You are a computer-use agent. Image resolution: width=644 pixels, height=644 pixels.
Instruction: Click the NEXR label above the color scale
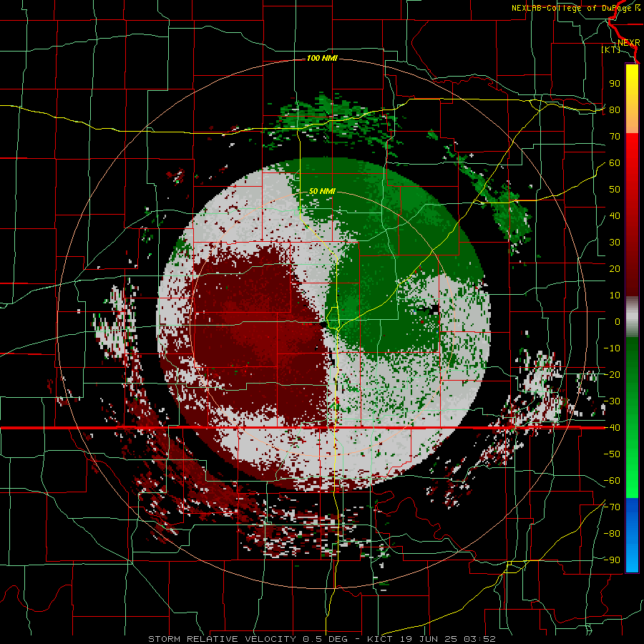(x=629, y=43)
